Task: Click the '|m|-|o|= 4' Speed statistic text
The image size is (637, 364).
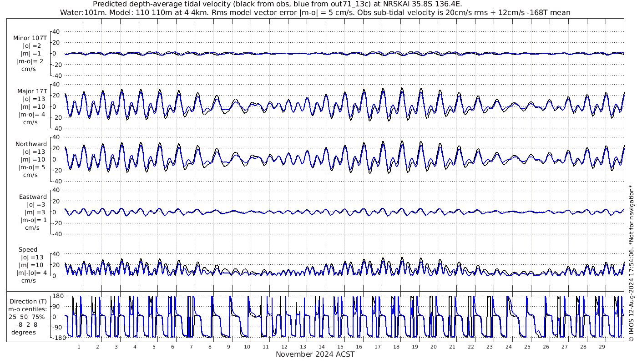Action: (30, 273)
